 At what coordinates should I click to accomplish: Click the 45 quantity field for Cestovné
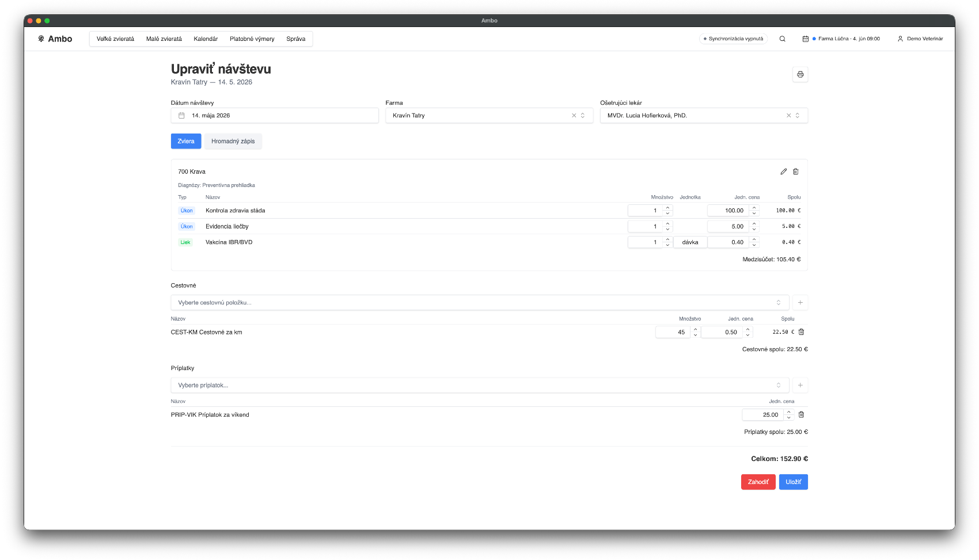pos(674,332)
